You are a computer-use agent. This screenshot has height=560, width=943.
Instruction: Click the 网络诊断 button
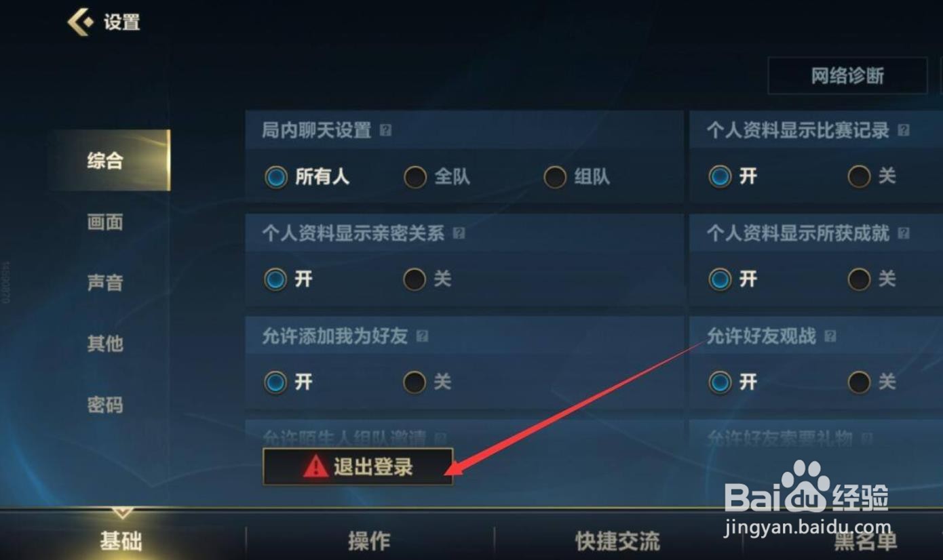pos(847,76)
